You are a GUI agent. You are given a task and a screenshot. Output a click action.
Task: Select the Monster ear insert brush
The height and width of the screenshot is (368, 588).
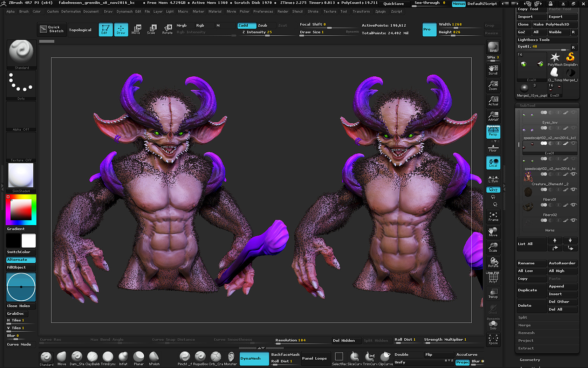231,359
